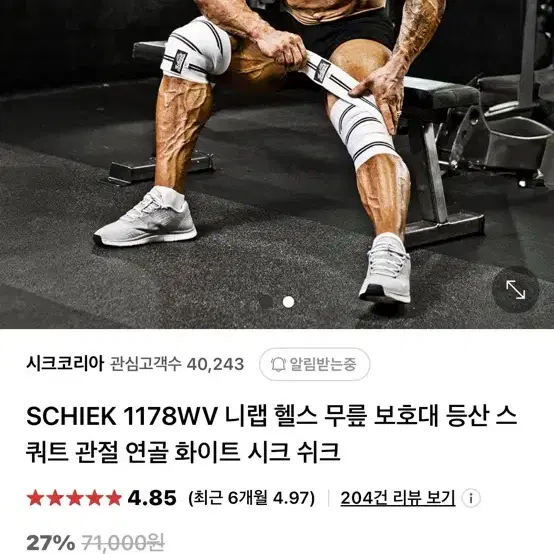Click the white sneaker on the right foot
554x554 pixels.
tap(385, 270)
